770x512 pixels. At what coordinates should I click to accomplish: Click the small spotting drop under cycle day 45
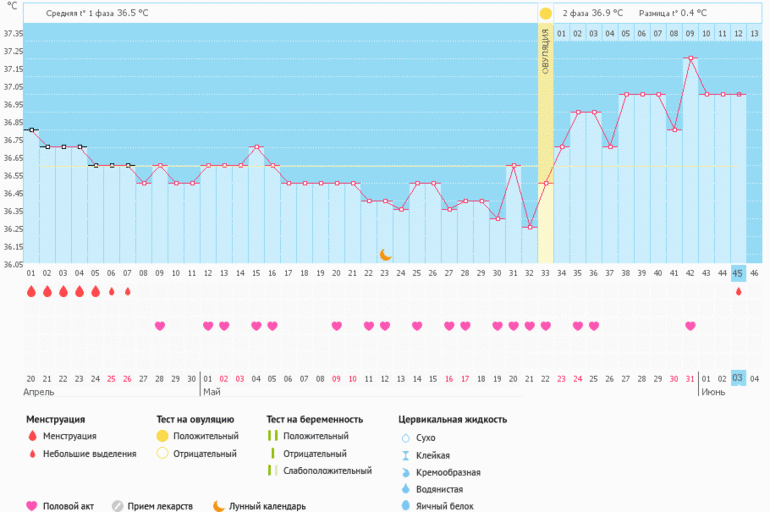coord(738,292)
